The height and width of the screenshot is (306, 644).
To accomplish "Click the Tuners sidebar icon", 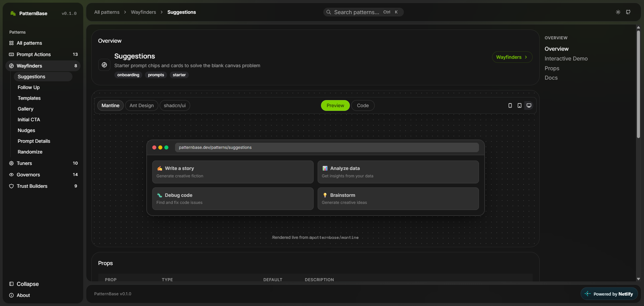I will tap(11, 163).
